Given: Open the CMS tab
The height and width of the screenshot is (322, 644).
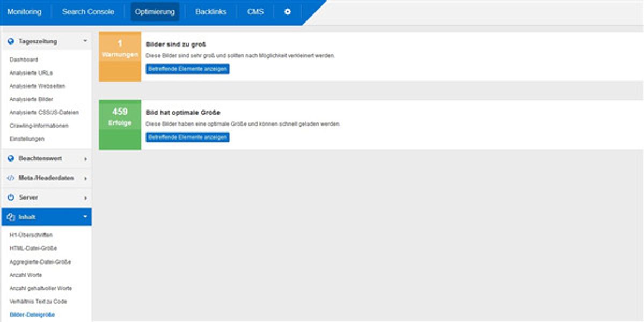Looking at the screenshot, I should [255, 12].
